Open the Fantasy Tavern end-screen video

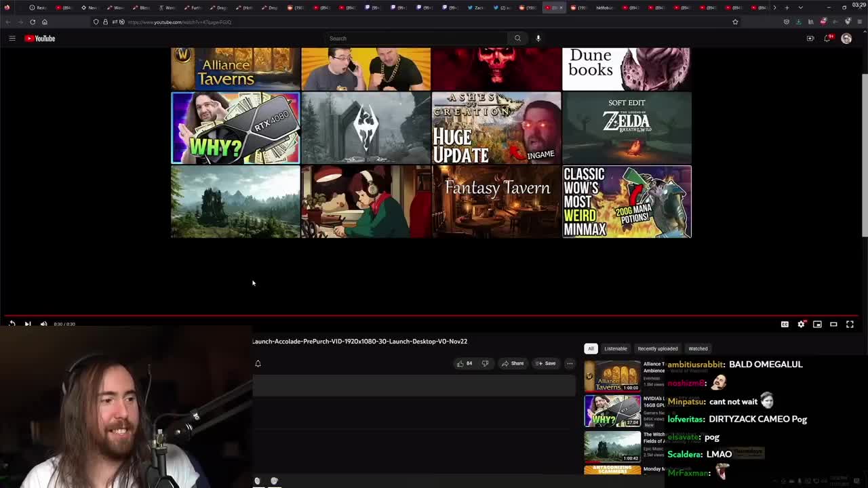[496, 202]
